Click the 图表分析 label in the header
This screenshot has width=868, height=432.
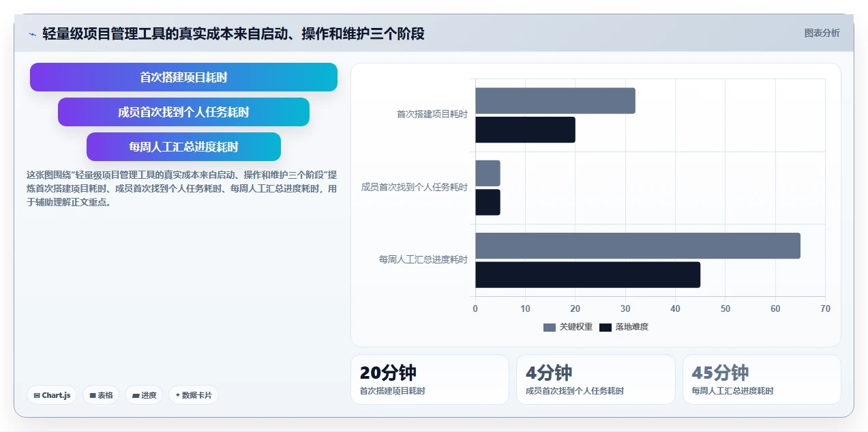(822, 33)
